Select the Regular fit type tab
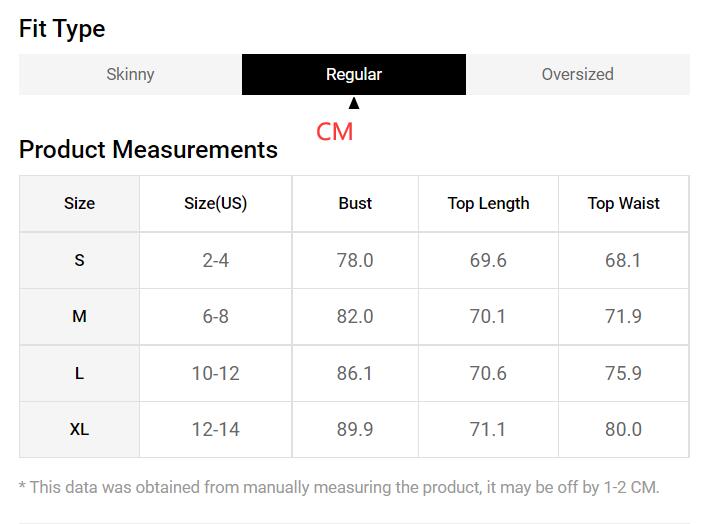Screen dimensions: 715x524 click(x=354, y=74)
